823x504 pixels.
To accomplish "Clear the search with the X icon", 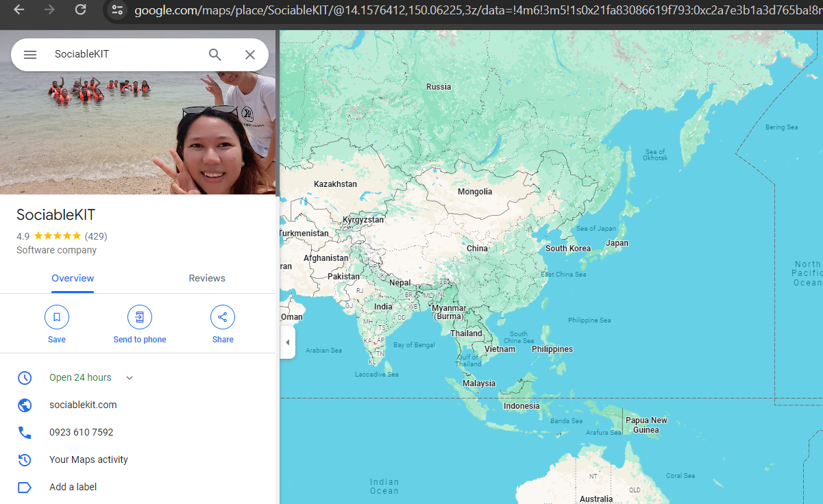I will tap(250, 55).
